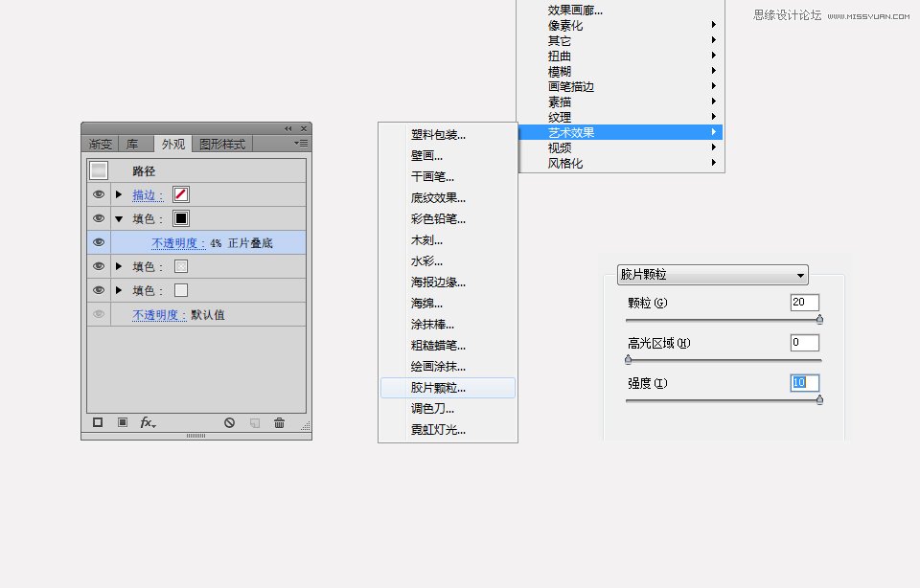This screenshot has height=588, width=920.
Task: Choose 水彩... effect
Action: pyautogui.click(x=448, y=260)
